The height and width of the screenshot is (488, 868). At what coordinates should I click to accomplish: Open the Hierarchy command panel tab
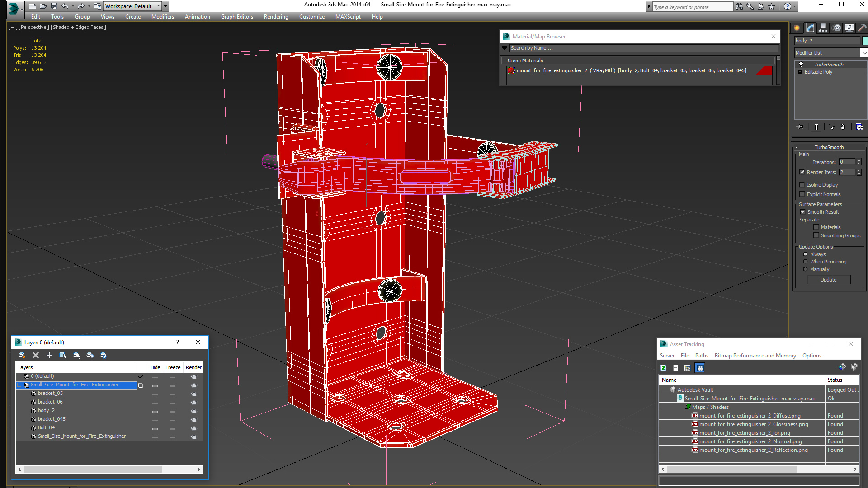823,28
